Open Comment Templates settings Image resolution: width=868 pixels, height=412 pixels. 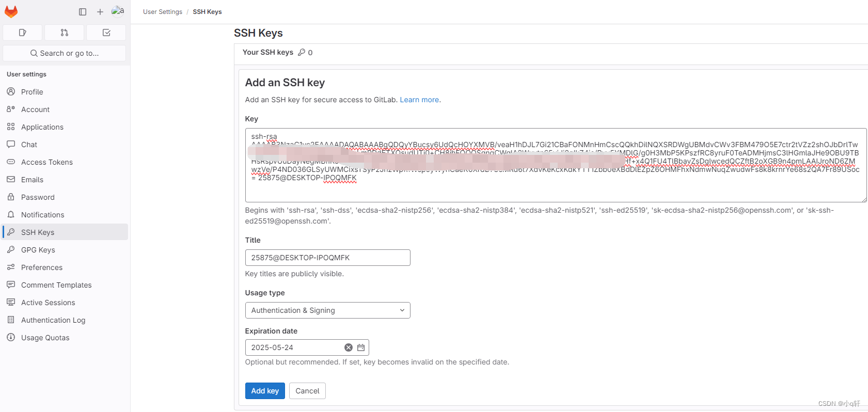(65, 285)
